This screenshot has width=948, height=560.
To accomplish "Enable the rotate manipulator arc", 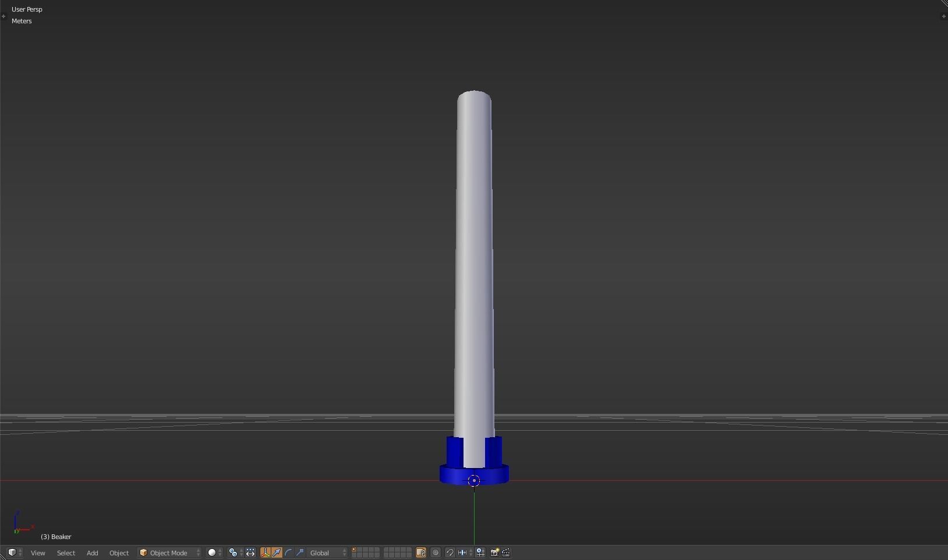I will coord(288,552).
